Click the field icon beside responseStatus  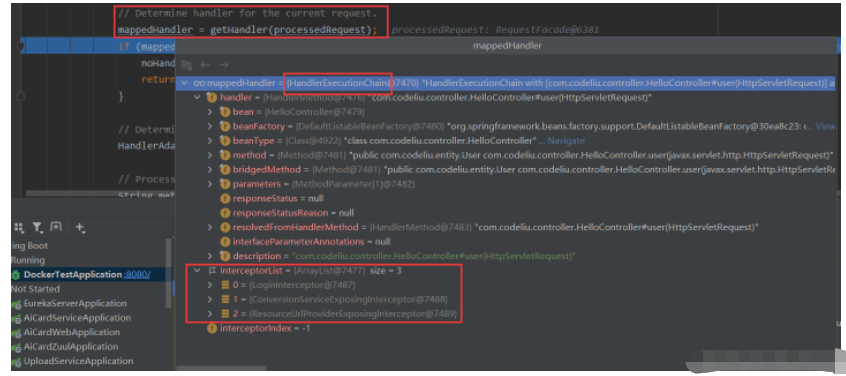click(225, 199)
